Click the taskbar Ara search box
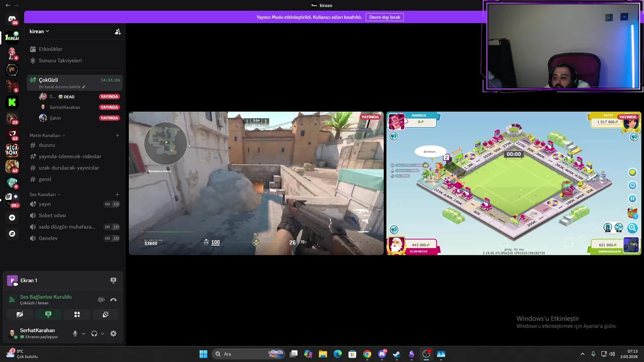Image resolution: width=644 pixels, height=362 pixels. 249,354
